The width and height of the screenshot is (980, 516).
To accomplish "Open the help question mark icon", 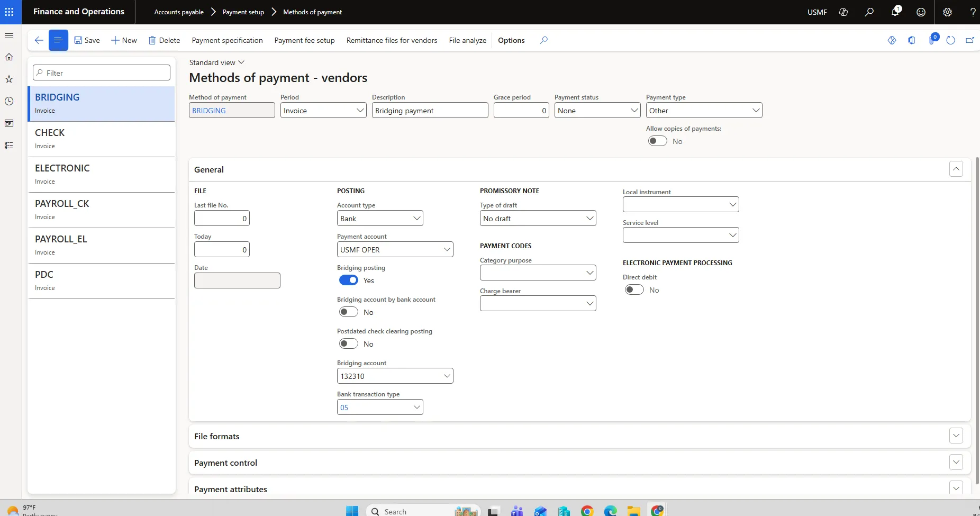I will [973, 12].
